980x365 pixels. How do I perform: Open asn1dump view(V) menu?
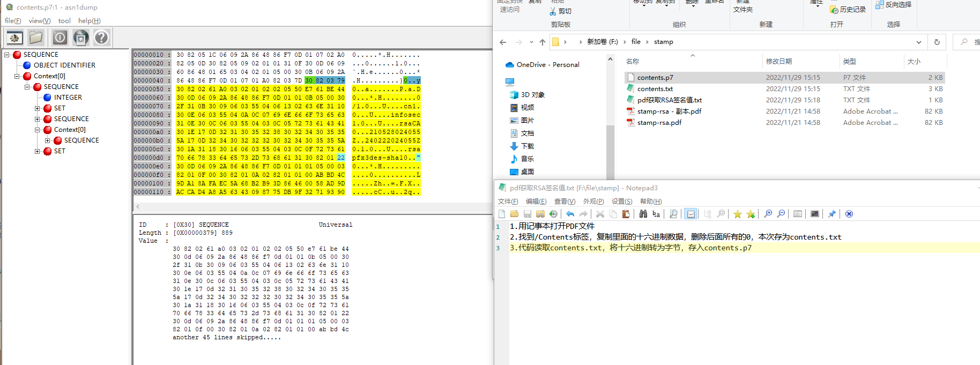[x=40, y=21]
